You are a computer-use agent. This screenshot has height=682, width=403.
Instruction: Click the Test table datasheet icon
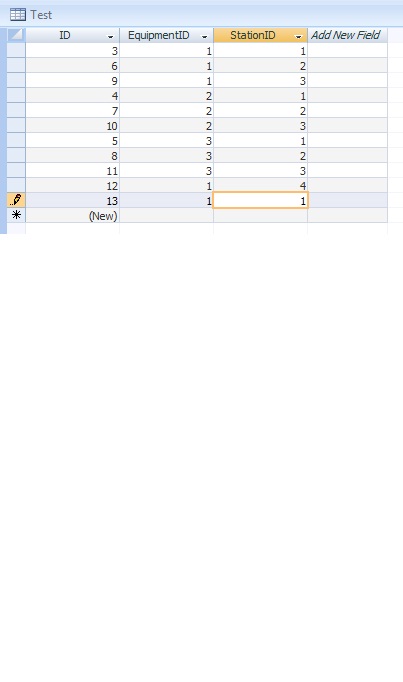point(18,15)
